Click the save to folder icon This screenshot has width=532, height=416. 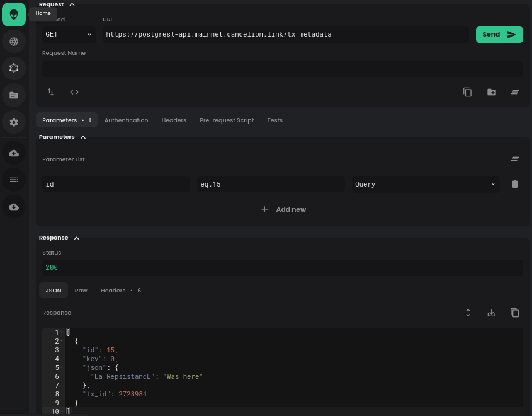pos(491,92)
